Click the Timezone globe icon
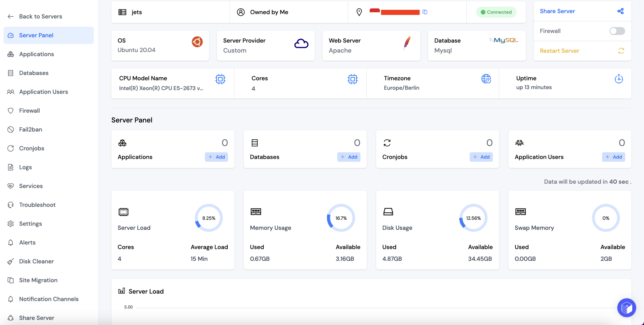This screenshot has height=325, width=644. point(486,79)
